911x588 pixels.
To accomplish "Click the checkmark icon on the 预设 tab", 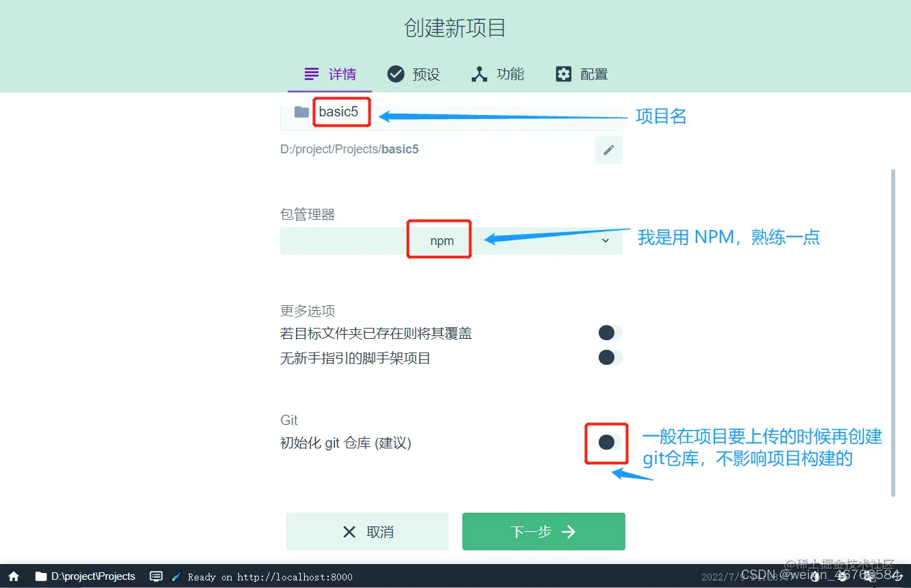I will coord(395,73).
